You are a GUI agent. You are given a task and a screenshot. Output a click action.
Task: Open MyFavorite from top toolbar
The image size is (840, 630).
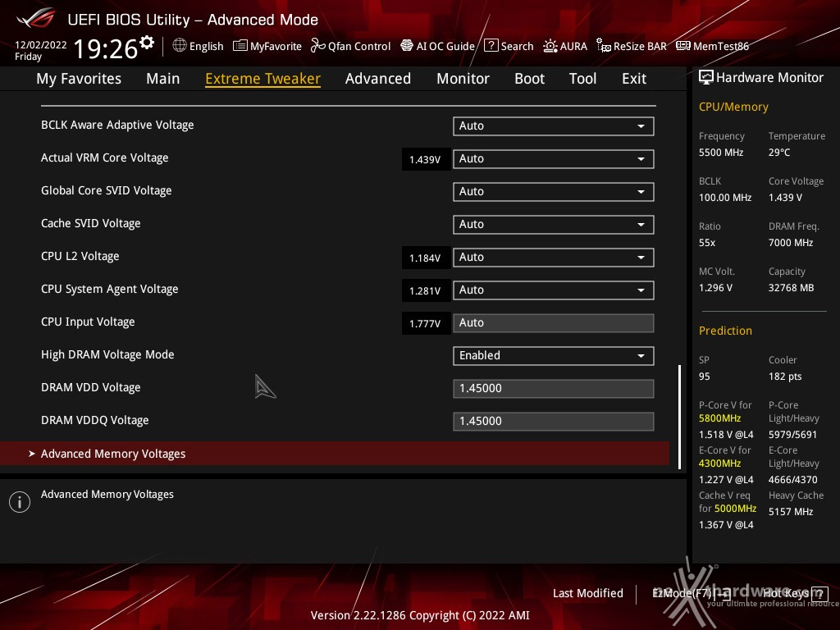pos(267,46)
